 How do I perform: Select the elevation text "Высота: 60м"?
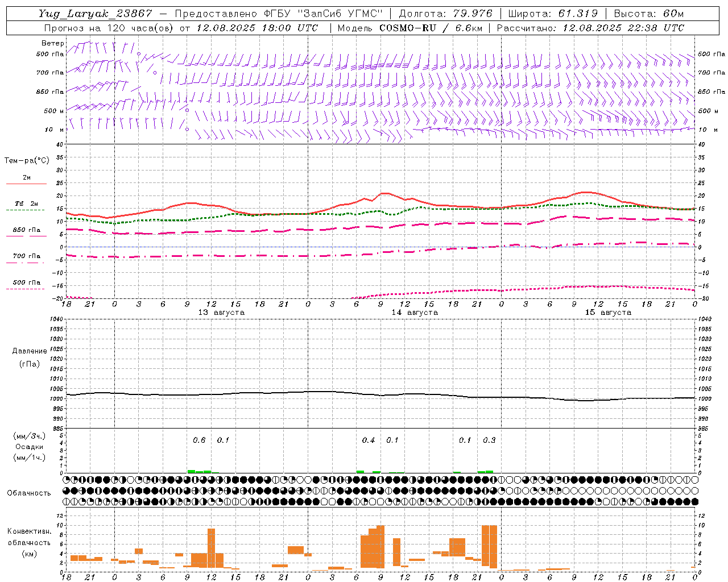click(x=648, y=14)
